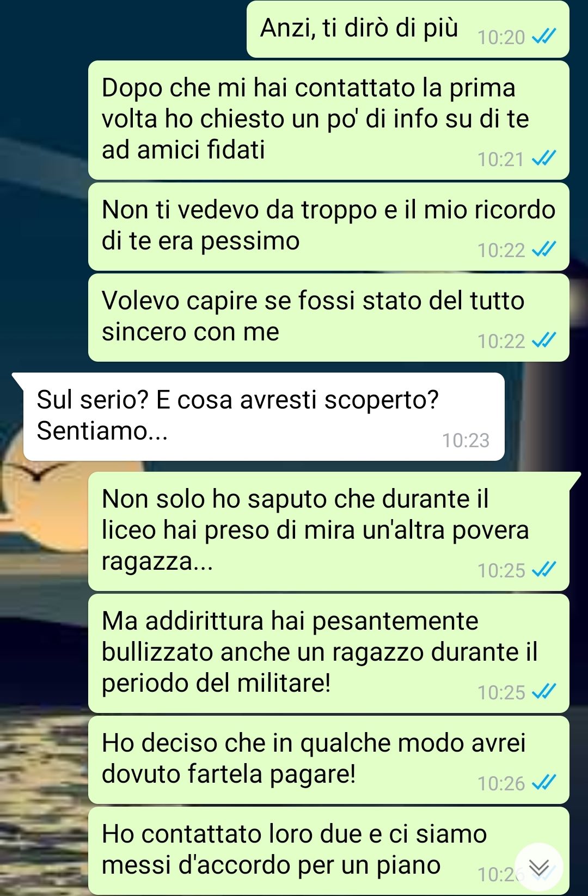Click blue double ticks on 'amici fidati' message
The height and width of the screenshot is (896, 588).
(x=543, y=159)
